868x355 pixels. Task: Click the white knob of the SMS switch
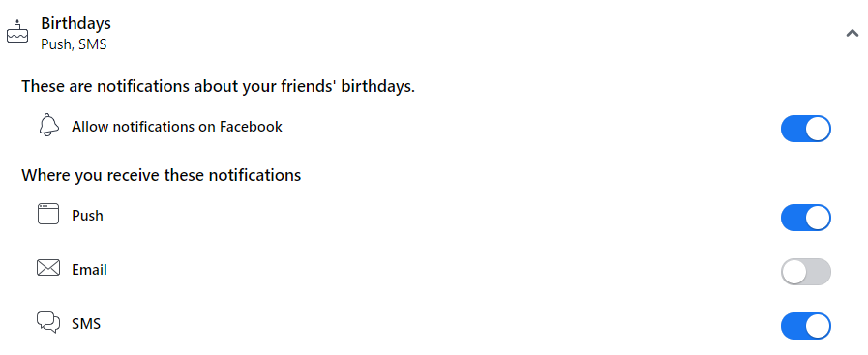tap(818, 326)
